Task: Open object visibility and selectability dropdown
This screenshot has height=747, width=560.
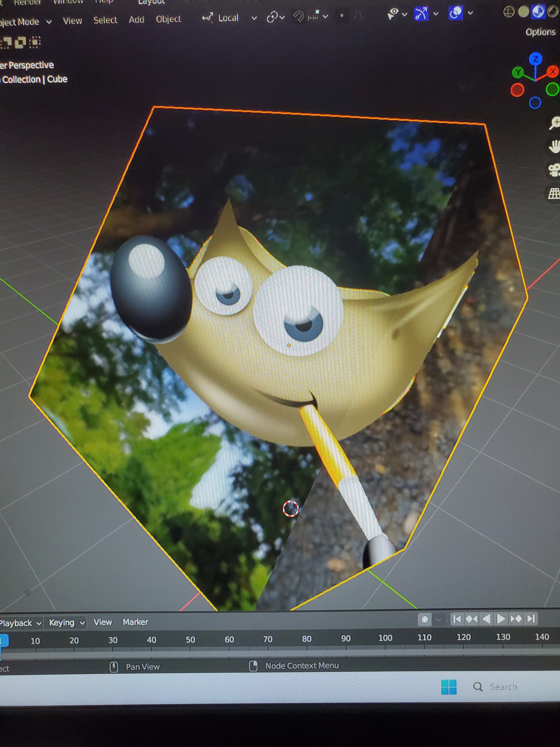Action: (x=397, y=14)
